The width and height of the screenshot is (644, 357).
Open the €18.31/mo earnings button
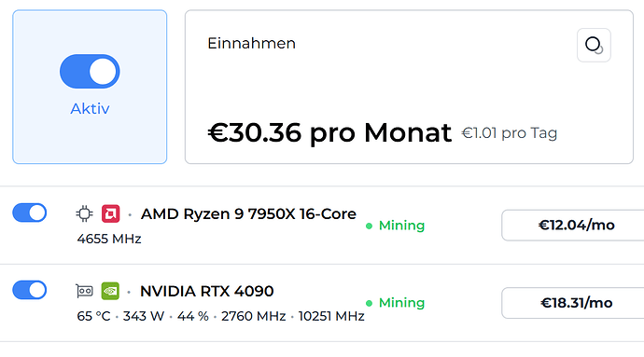pos(573,303)
